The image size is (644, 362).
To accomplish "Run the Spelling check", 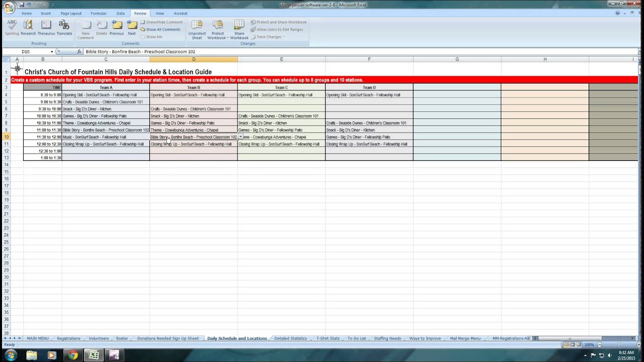I will coord(12,28).
